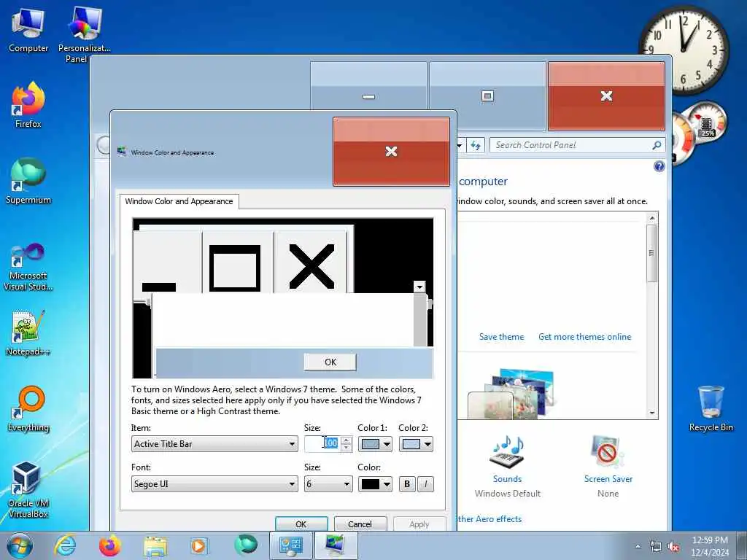Screen dimensions: 747x560
Task: Open the font Color swatch dropdown
Action: click(375, 484)
